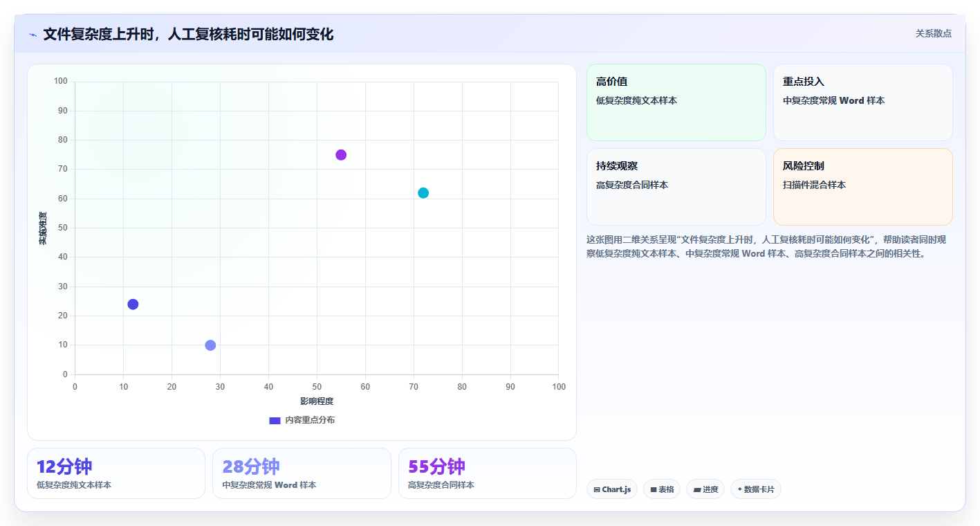Select the 55分钟 stat value

click(x=437, y=466)
